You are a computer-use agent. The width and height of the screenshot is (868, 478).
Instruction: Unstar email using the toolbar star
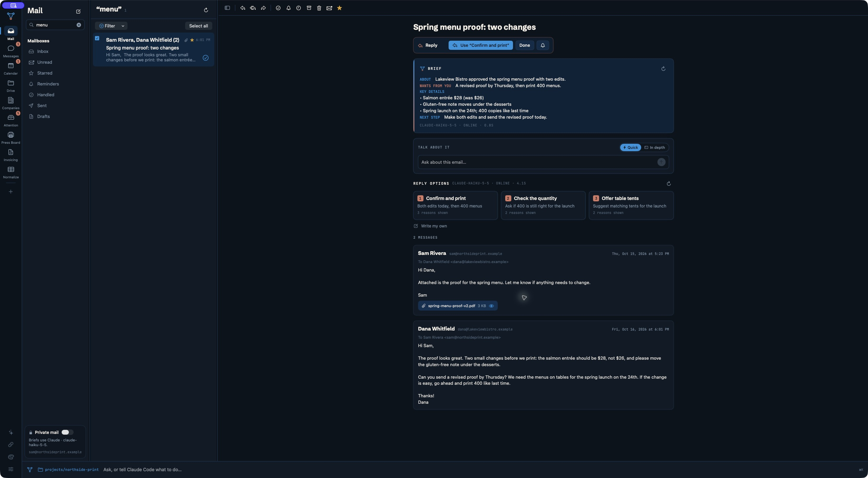[x=339, y=8]
